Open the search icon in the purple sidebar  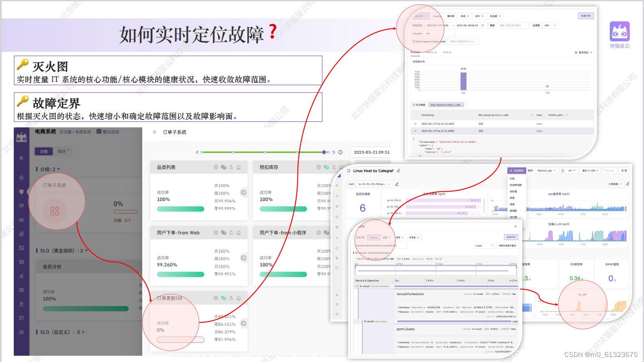[21, 159]
